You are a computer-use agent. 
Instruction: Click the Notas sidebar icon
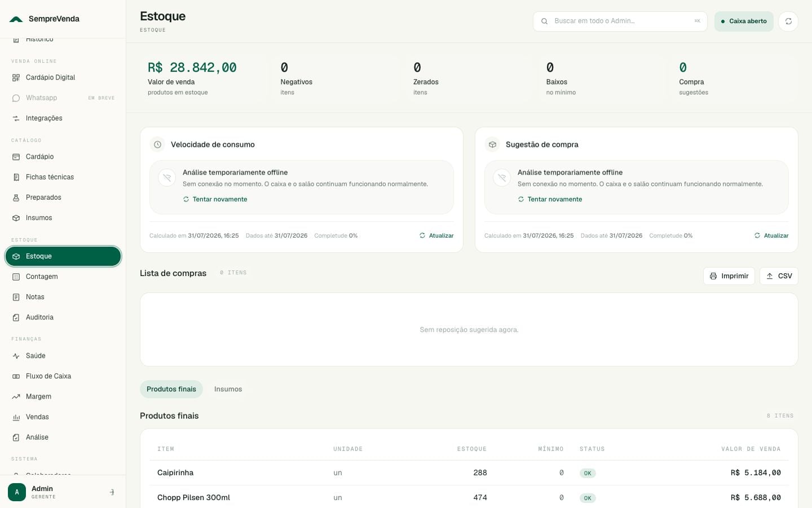tap(16, 297)
